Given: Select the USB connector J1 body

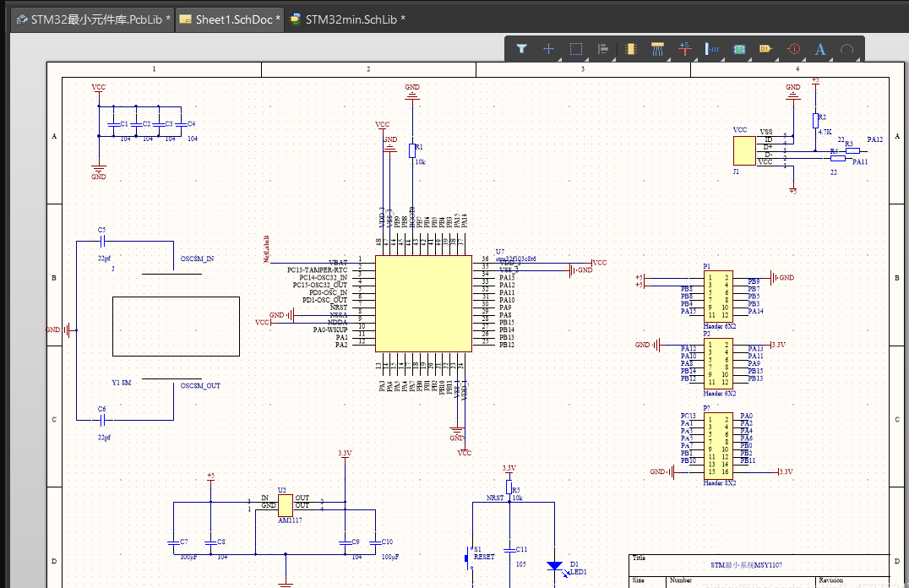Looking at the screenshot, I should click(744, 150).
